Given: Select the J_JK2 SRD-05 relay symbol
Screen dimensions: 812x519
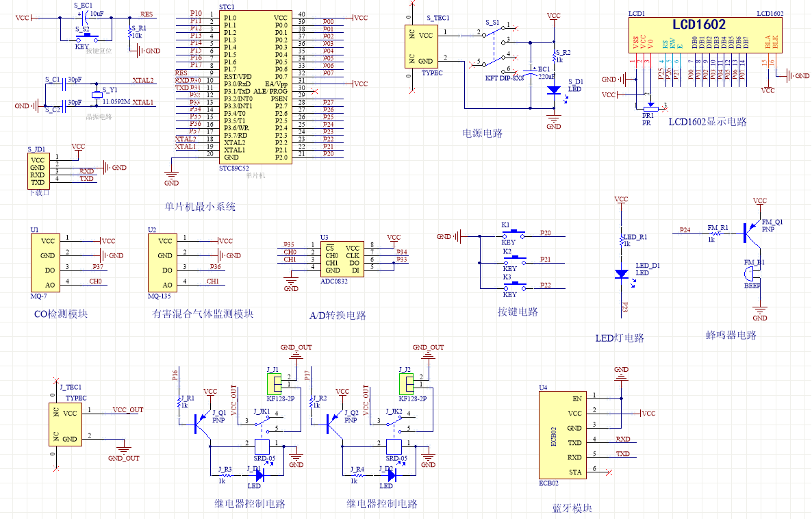Looking at the screenshot, I should coord(394,434).
